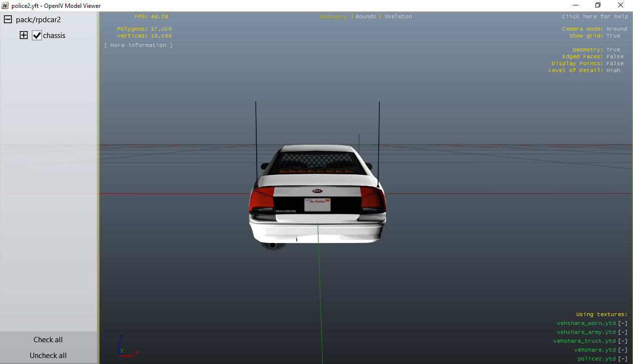Remove vehshare_worn.ytd with its [-] button
633x364 pixels.
click(x=623, y=324)
